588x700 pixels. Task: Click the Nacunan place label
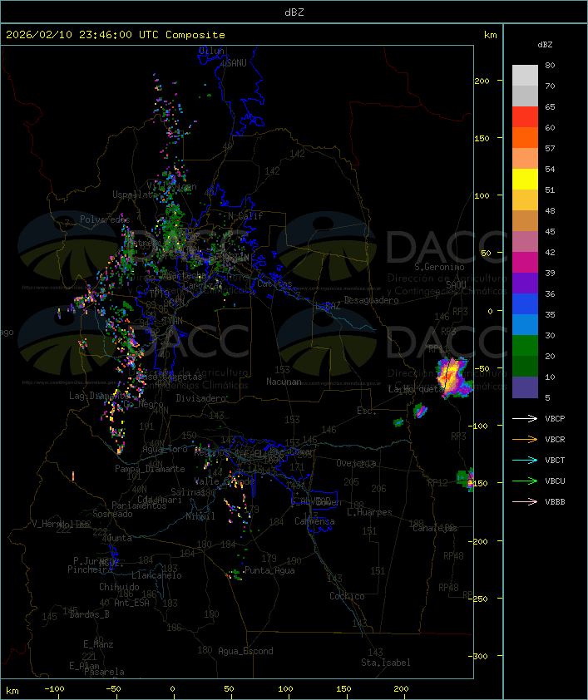pyautogui.click(x=284, y=382)
